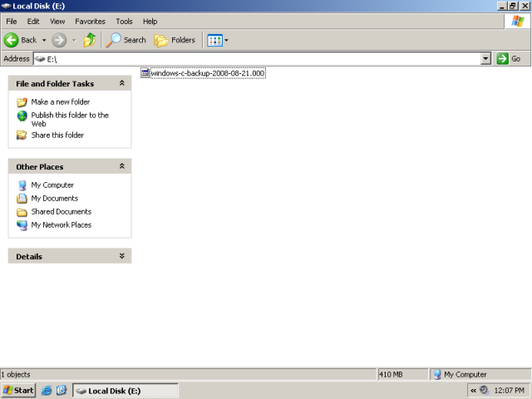The height and width of the screenshot is (399, 532).
Task: Click the backup file's icon
Action: [x=145, y=72]
